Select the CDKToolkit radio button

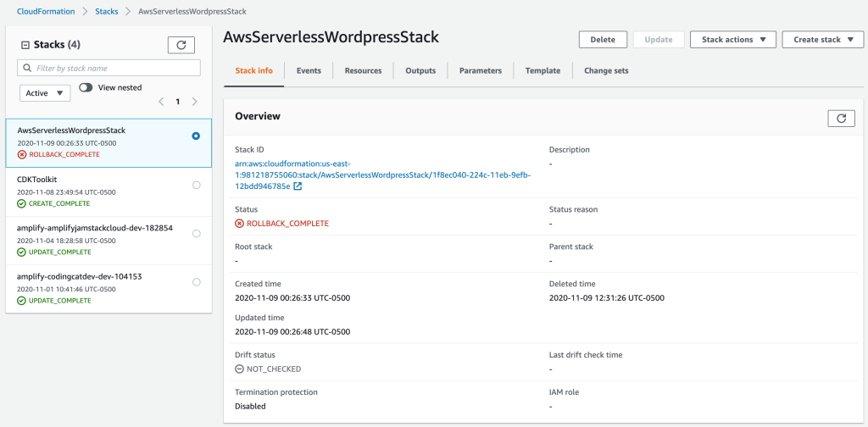coord(196,186)
